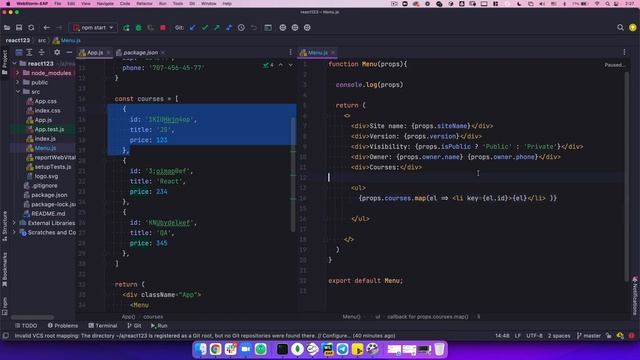The image size is (640, 360).
Task: Open the Git tool window
Action: 134,326
